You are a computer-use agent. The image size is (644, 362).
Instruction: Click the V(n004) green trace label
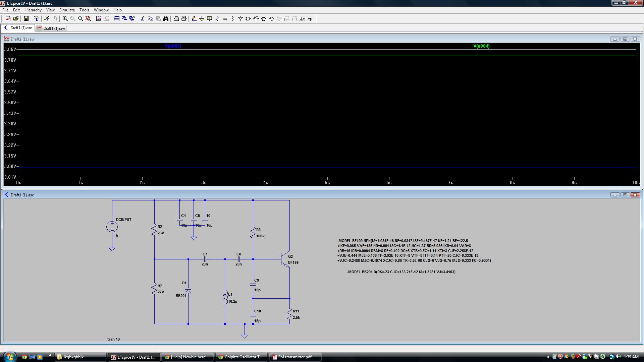click(481, 46)
